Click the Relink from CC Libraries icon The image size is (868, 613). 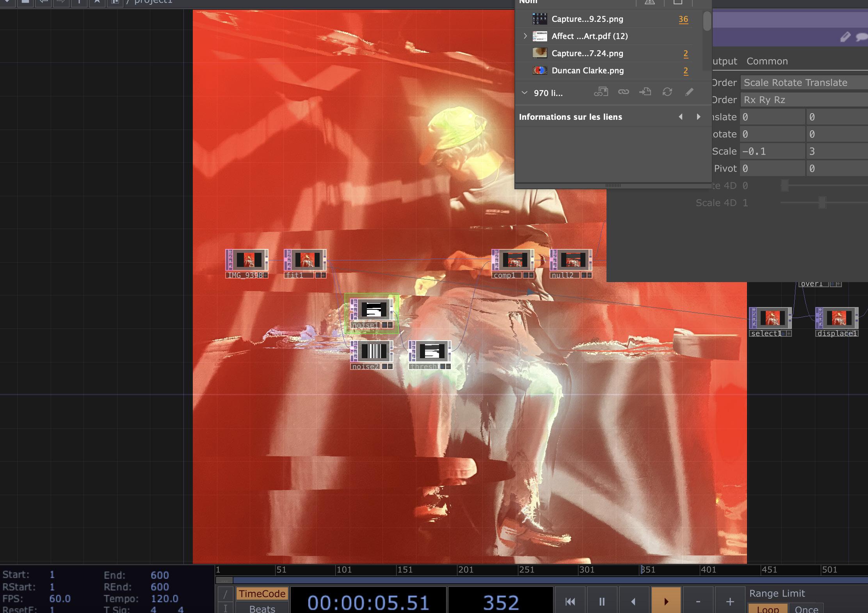pyautogui.click(x=601, y=92)
